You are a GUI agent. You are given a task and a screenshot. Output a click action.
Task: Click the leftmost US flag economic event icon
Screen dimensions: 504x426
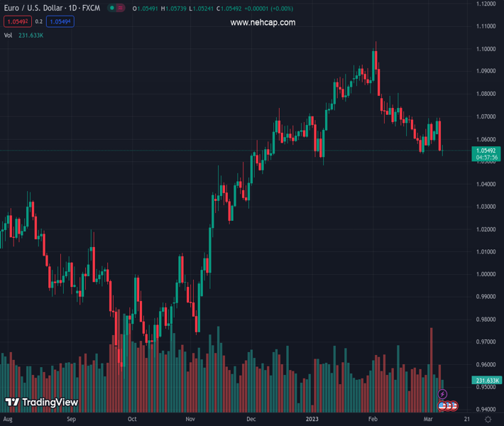(x=442, y=406)
